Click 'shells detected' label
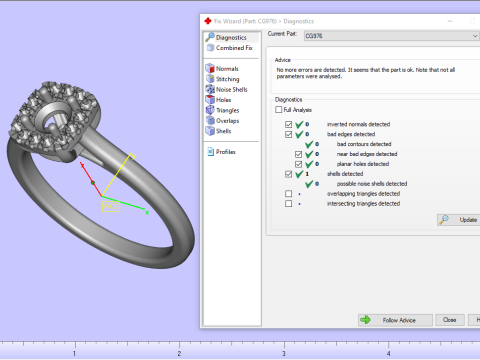This screenshot has height=360, width=480. point(345,174)
